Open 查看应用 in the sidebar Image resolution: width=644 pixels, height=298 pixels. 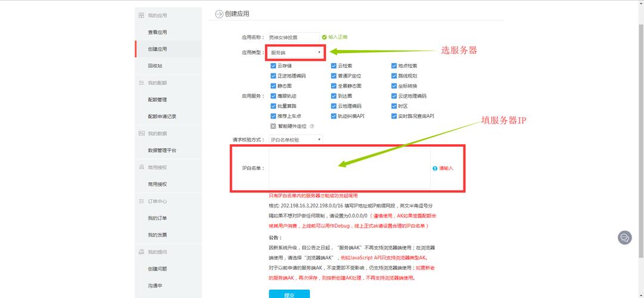coord(158,32)
